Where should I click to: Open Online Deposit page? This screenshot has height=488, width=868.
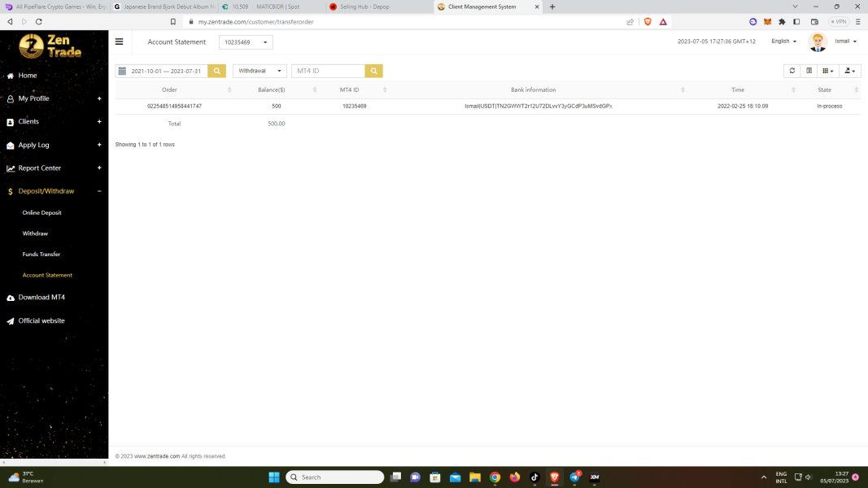coord(41,212)
